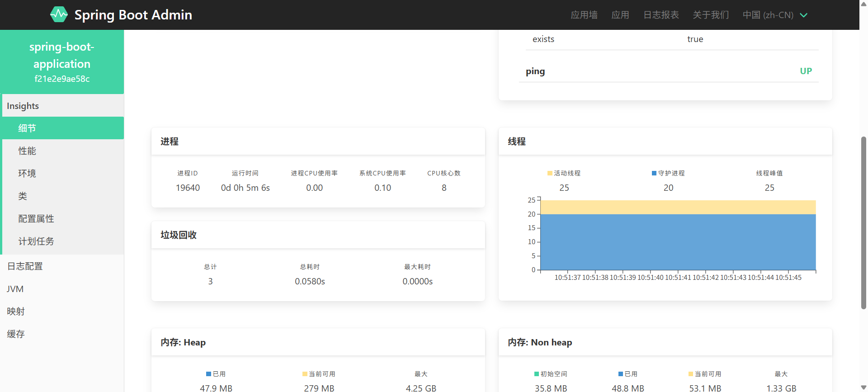
Task: Expand the JVM sidebar section
Action: [62, 289]
